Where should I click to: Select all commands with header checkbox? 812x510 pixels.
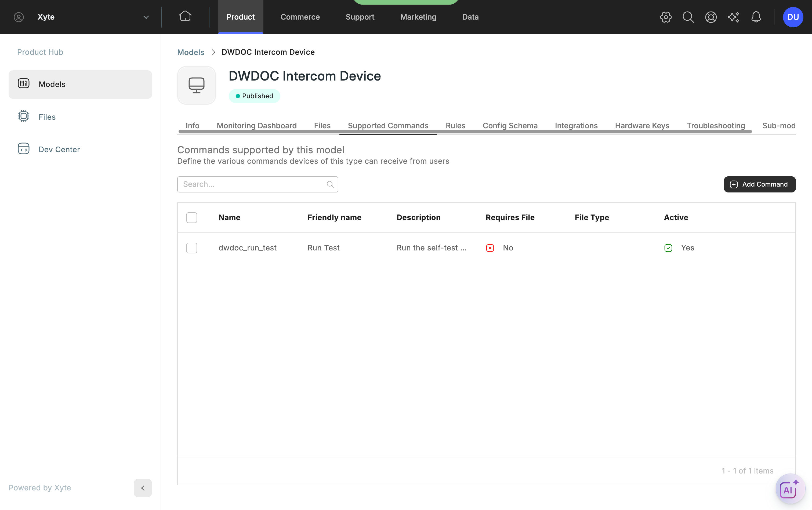(x=191, y=217)
